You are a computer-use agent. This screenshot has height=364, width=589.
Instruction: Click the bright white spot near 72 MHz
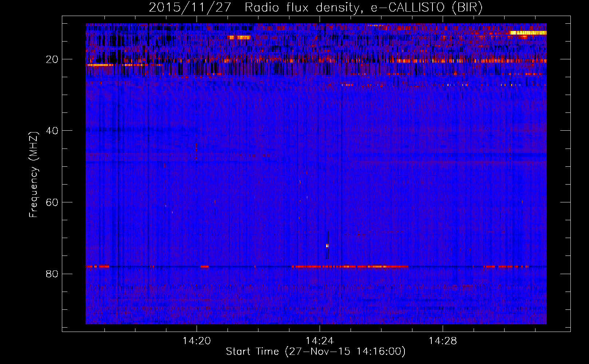pos(327,246)
